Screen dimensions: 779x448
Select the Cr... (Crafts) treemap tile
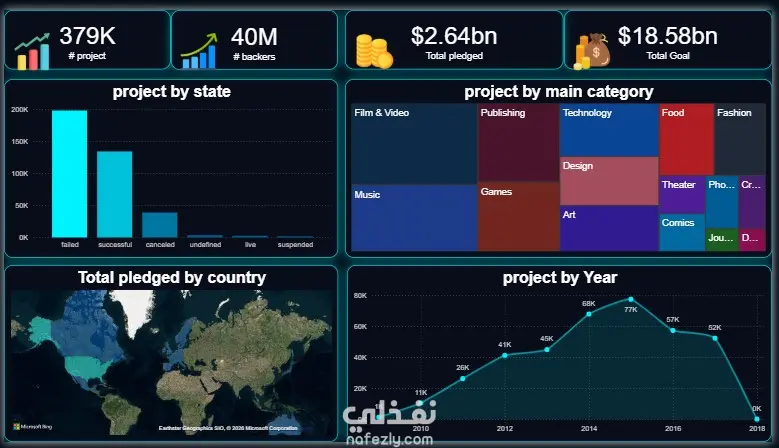[x=752, y=202]
